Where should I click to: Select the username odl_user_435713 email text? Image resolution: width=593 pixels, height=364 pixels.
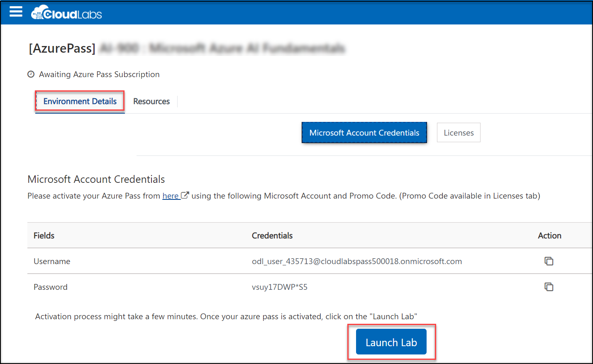coord(357,261)
